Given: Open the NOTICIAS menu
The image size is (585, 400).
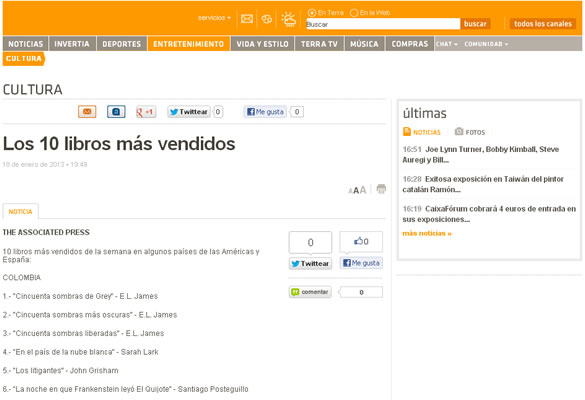Looking at the screenshot, I should tap(26, 44).
